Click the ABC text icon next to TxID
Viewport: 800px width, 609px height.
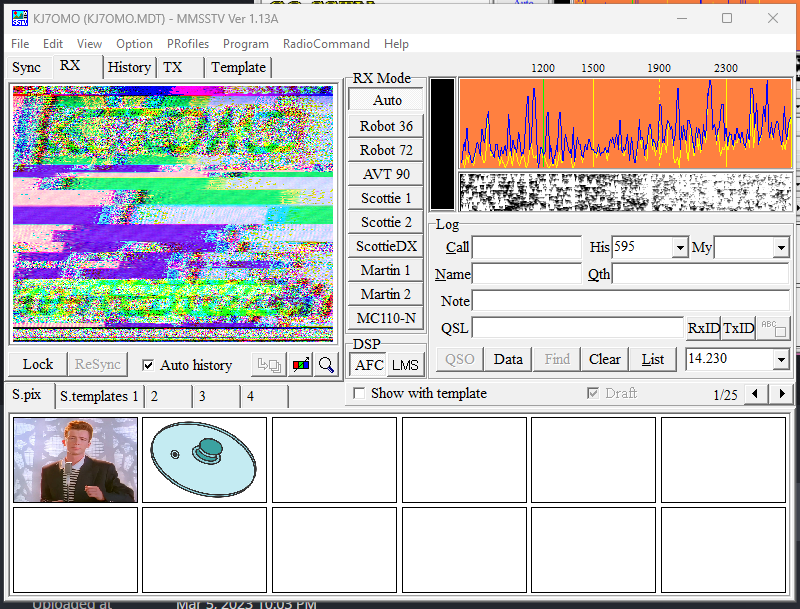tap(773, 328)
